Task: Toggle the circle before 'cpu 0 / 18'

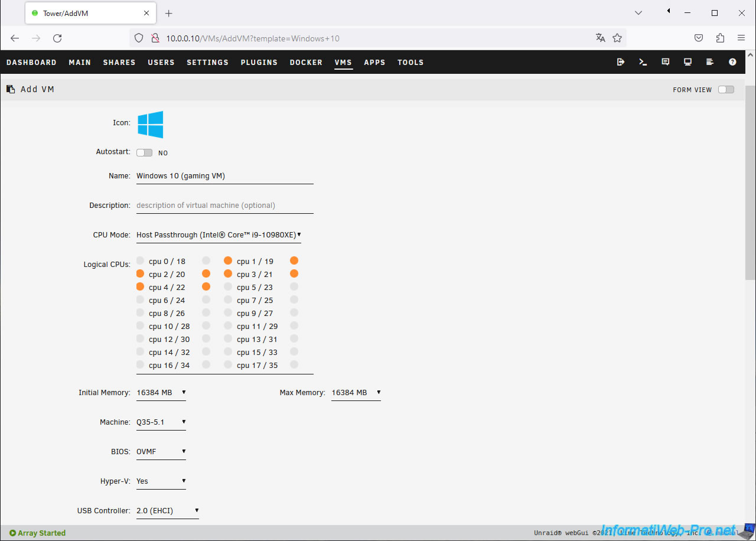Action: [140, 260]
